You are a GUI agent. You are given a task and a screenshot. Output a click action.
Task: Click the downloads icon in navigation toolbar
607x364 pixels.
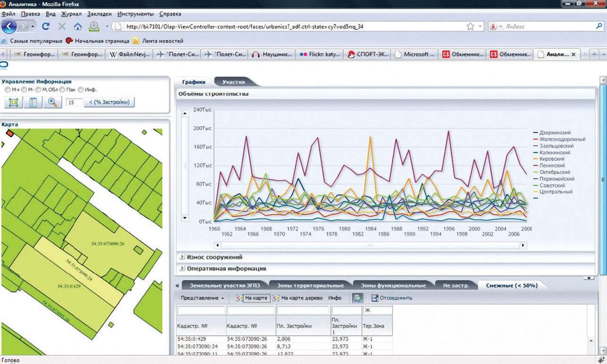(94, 27)
